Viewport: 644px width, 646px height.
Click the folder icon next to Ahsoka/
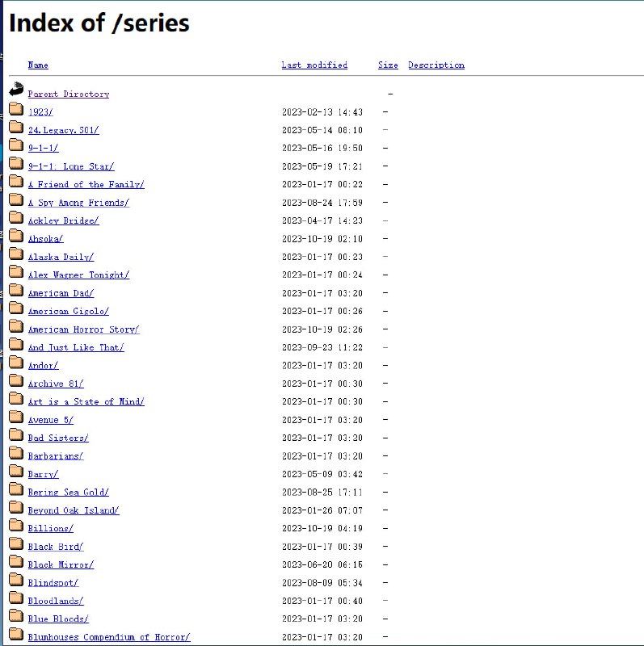[16, 236]
